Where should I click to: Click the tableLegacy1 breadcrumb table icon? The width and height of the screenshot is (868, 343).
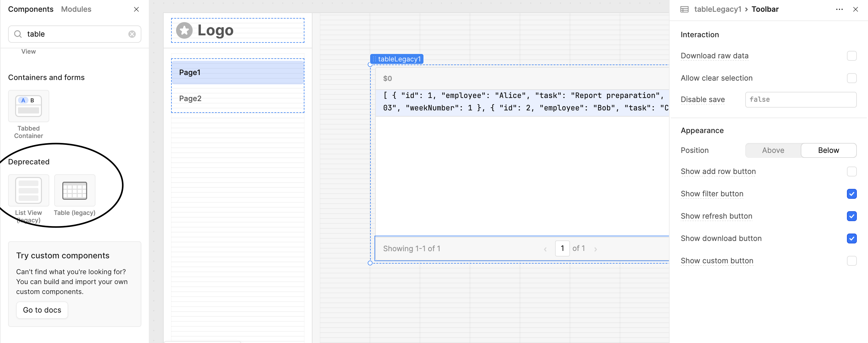click(x=684, y=9)
